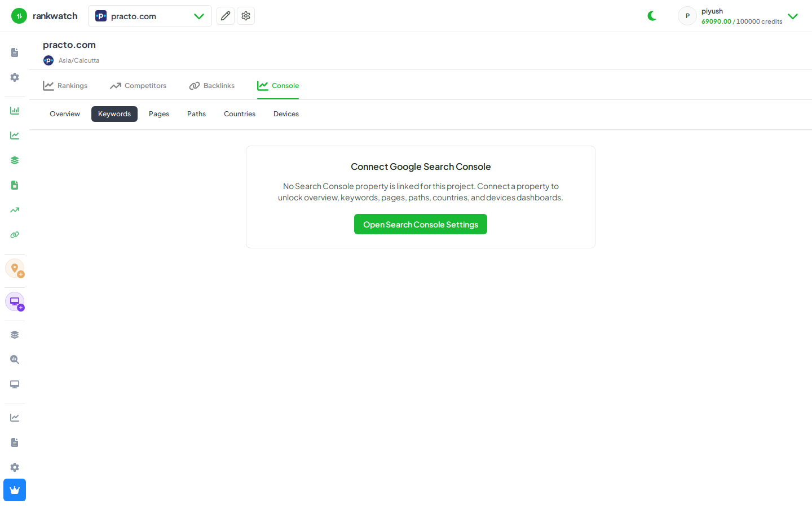
Task: Open the Paths sub-tab
Action: [196, 114]
